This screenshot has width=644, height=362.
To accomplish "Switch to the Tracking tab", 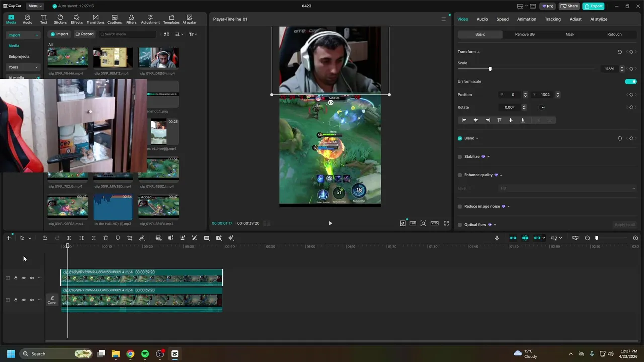I will pyautogui.click(x=552, y=19).
